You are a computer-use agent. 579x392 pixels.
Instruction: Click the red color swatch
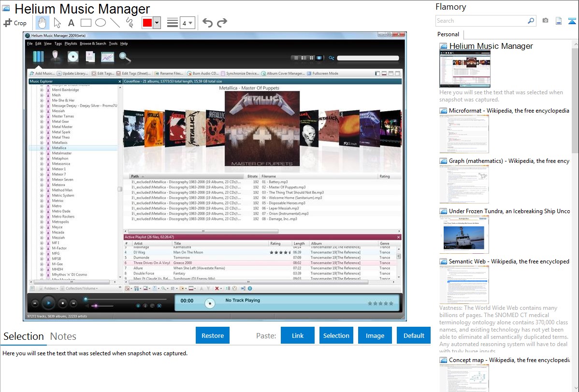tap(147, 23)
